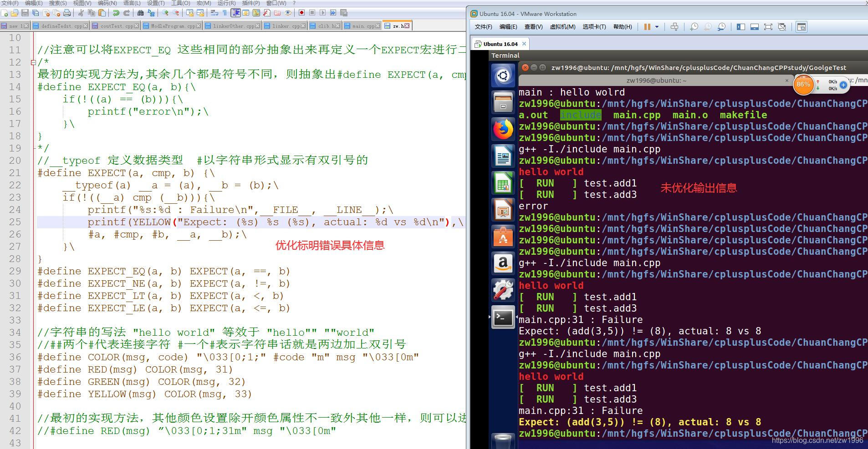Open the 查看(V) menu in VMware
Image resolution: width=868 pixels, height=449 pixels.
tap(533, 27)
